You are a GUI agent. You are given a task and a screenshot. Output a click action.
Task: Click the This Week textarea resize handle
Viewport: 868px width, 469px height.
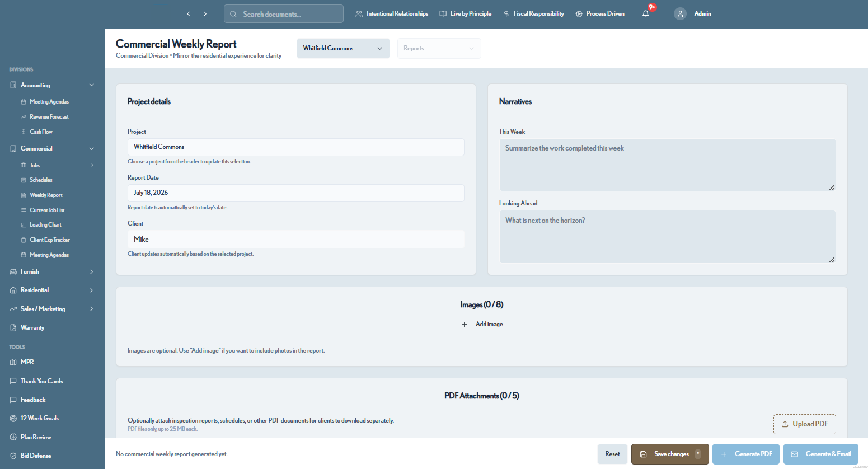tap(832, 187)
